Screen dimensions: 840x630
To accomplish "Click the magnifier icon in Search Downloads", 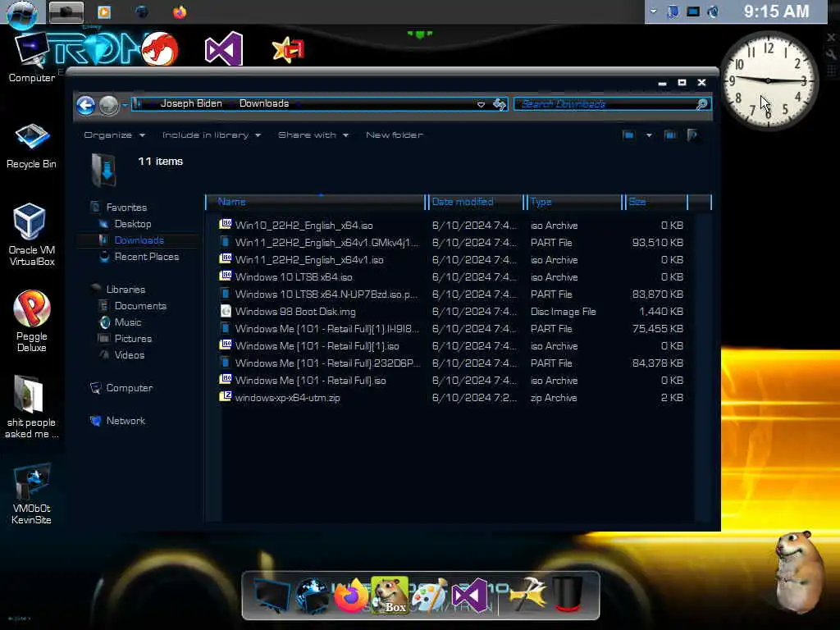I will [701, 104].
